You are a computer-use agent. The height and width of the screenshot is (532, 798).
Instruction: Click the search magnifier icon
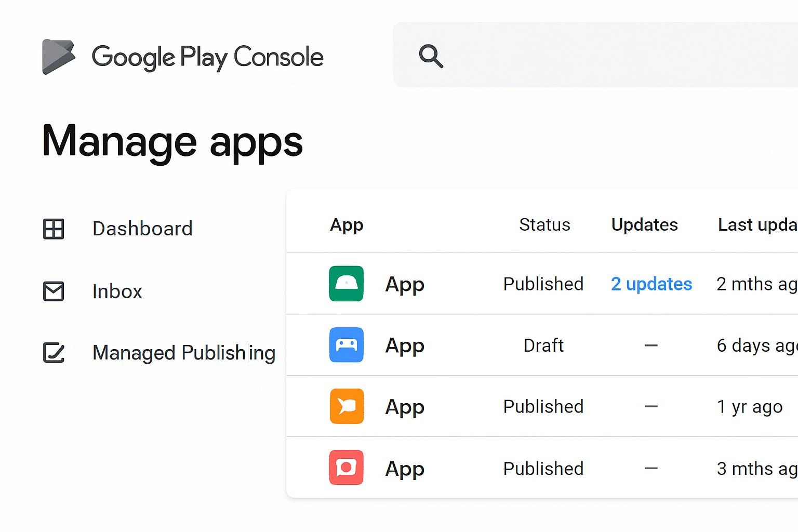coord(431,56)
